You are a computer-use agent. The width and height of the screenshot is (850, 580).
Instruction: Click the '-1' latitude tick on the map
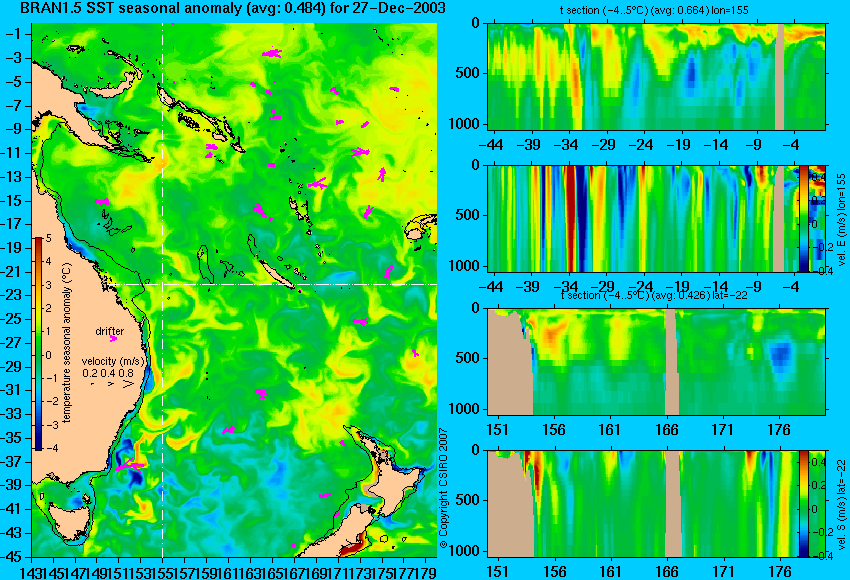point(14,34)
